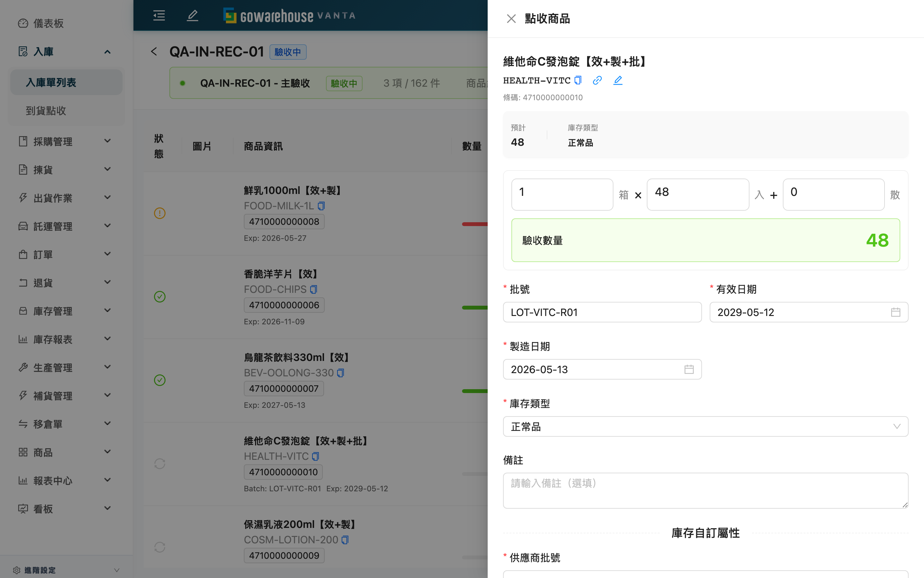
Task: Expand 補貨管理 sidebar menu
Action: point(66,396)
